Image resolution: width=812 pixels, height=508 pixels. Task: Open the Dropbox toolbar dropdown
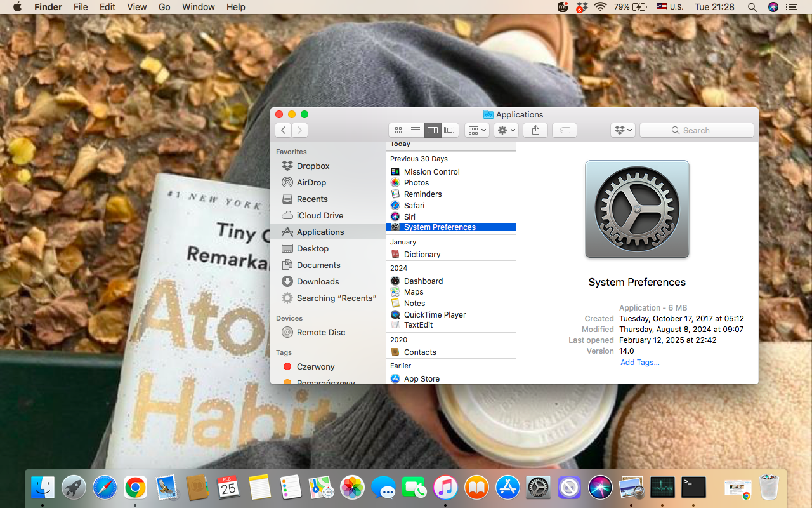(622, 130)
